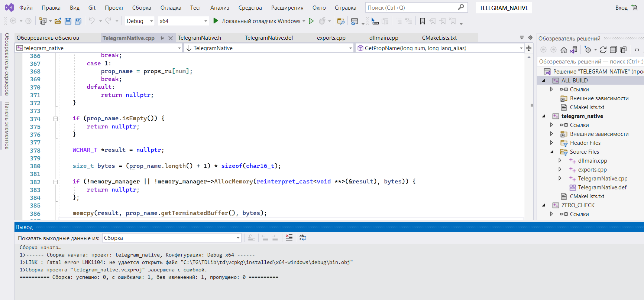Collapse the telegram_native project node
The width and height of the screenshot is (644, 300).
tap(544, 116)
